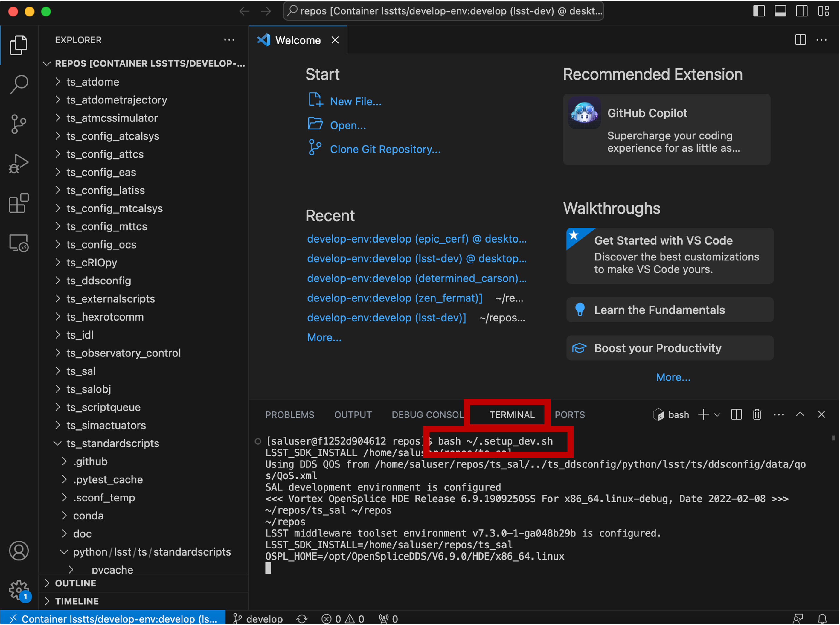Open the Remote Explorer view
This screenshot has width=840, height=625.
coord(19,243)
